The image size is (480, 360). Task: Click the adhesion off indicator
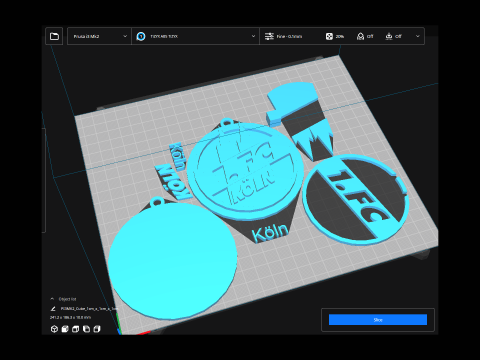(x=393, y=36)
